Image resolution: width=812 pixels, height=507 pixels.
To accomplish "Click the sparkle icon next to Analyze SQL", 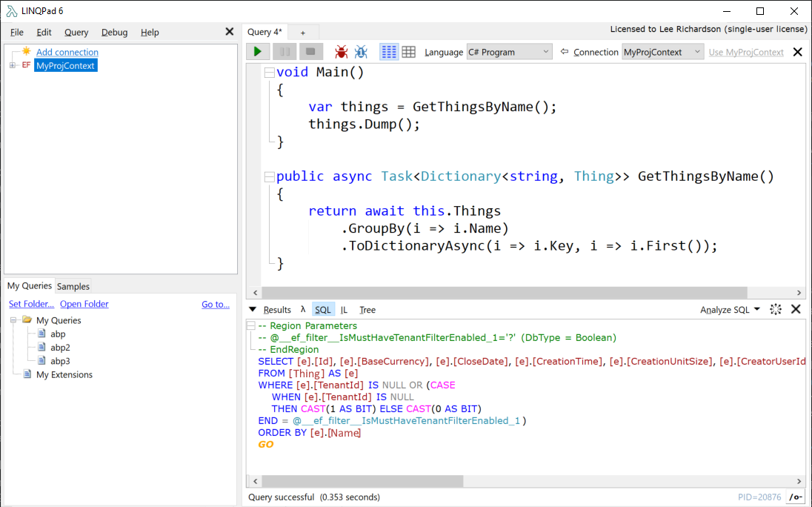I will coord(776,310).
